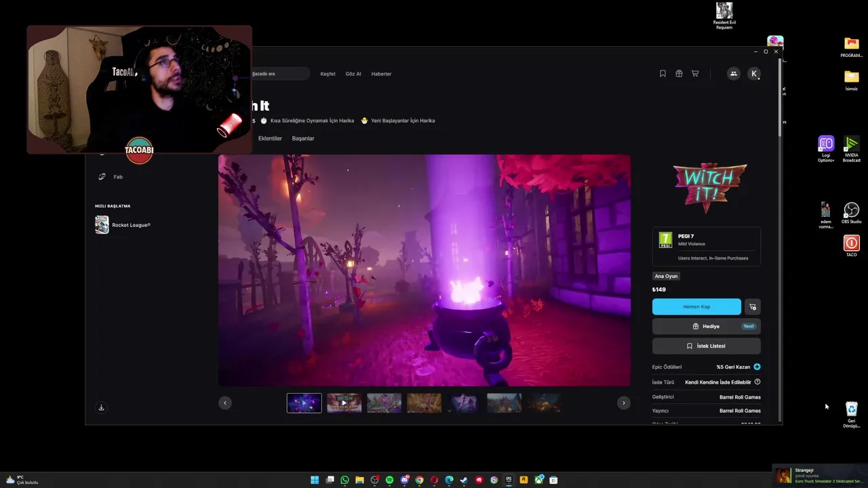Open the shopping cart icon in the top bar

[695, 74]
